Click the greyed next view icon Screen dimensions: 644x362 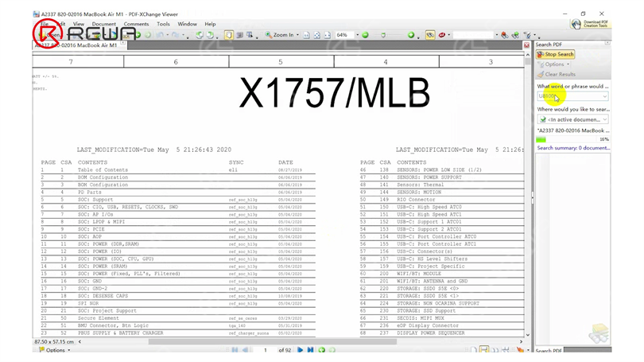coord(332,350)
